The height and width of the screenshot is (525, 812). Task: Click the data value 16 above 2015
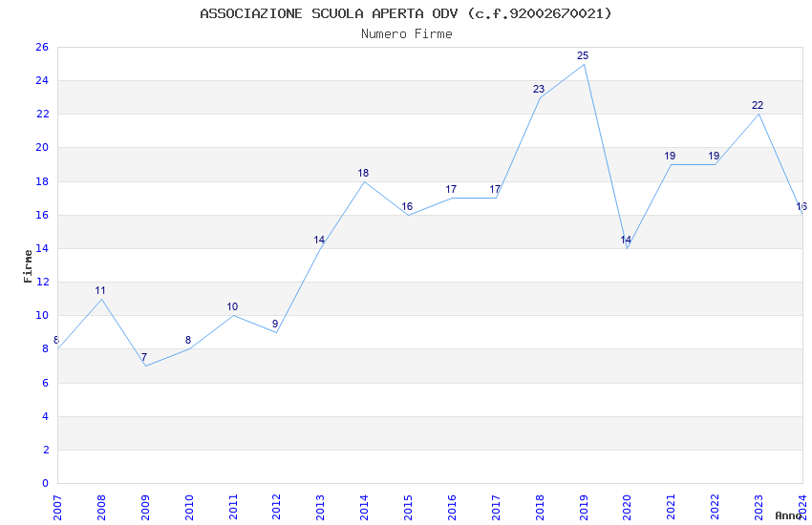point(407,206)
